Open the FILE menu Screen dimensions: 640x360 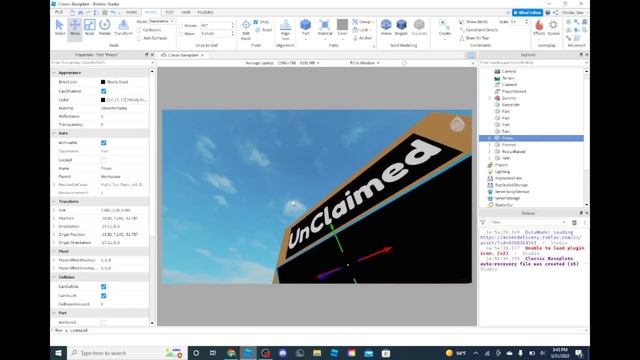coord(59,12)
